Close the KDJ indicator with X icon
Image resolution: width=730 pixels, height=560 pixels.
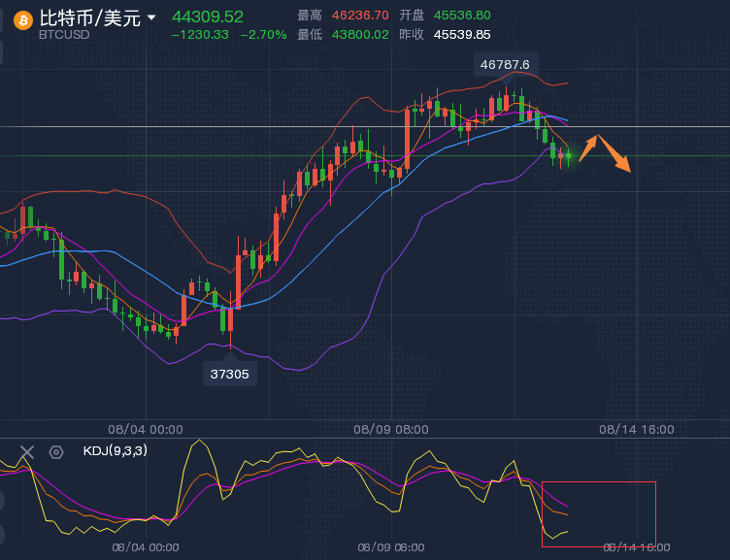click(x=27, y=451)
